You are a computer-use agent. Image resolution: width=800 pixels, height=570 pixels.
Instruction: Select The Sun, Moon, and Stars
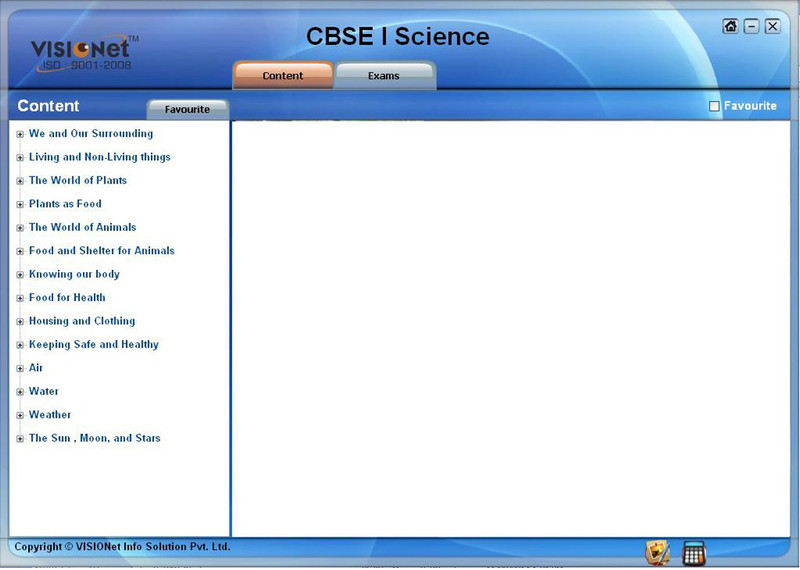tap(94, 438)
